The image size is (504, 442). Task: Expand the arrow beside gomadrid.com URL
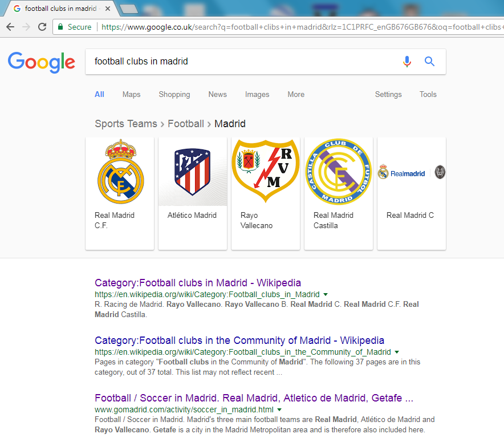[279, 409]
